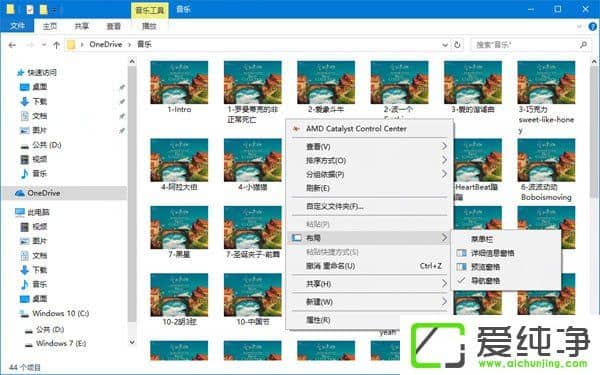Open 桌面 under 快速访问
The width and height of the screenshot is (600, 375).
point(34,87)
